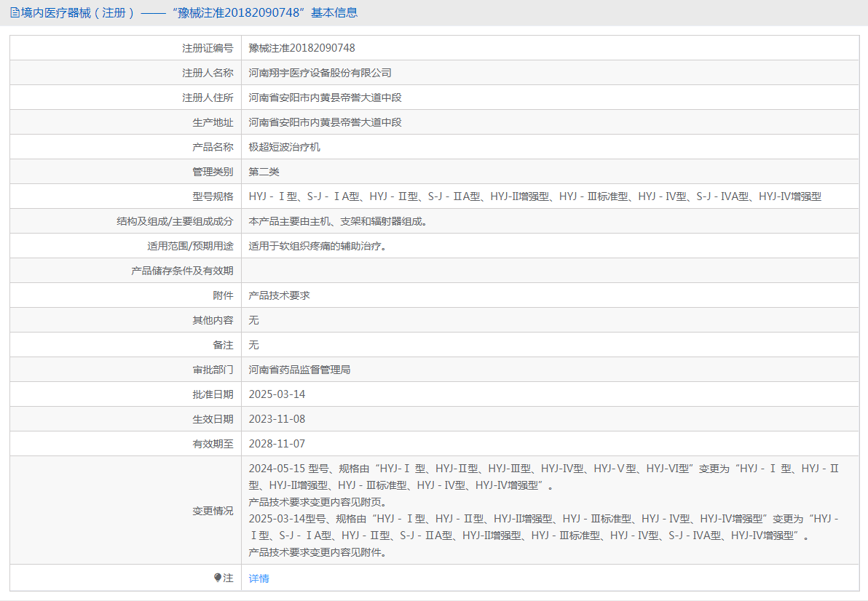Click the 审批部门 label

tap(213, 370)
